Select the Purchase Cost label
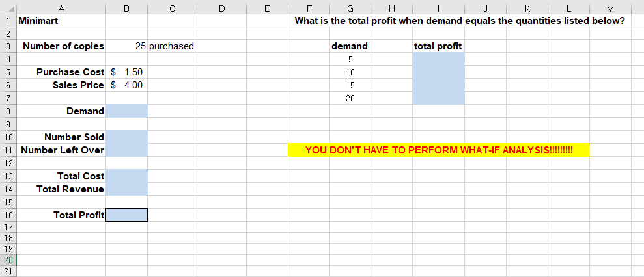The height and width of the screenshot is (277, 644). point(70,72)
